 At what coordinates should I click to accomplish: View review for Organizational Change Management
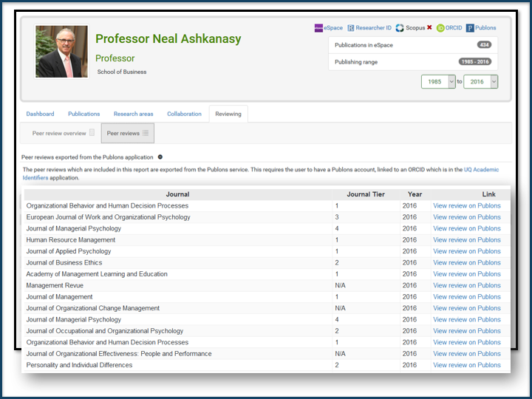pos(467,308)
